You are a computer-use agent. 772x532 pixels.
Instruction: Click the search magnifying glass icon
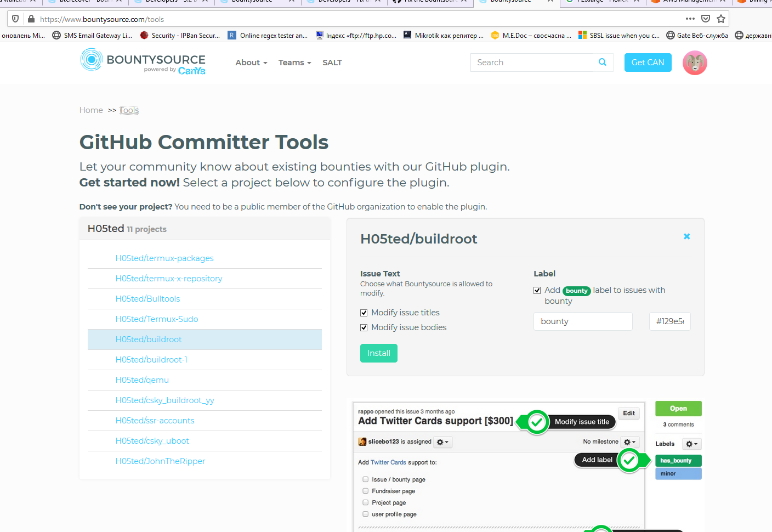(x=602, y=62)
